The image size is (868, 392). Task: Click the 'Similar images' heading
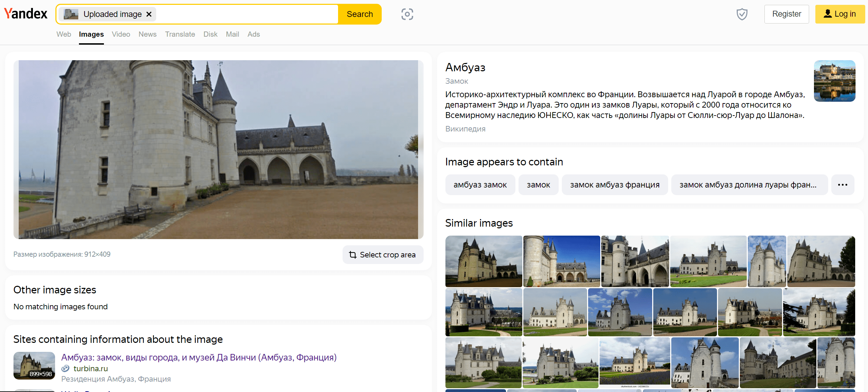tap(479, 223)
